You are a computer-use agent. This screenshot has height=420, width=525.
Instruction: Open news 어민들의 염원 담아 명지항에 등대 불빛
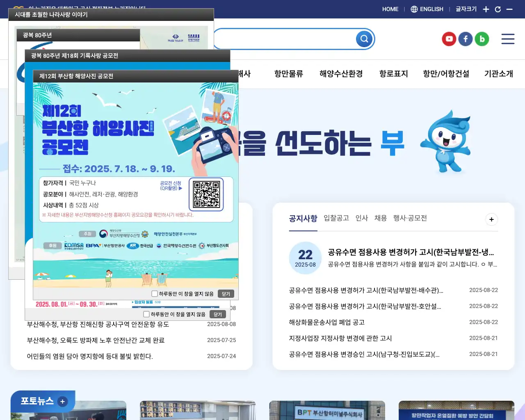click(x=90, y=356)
